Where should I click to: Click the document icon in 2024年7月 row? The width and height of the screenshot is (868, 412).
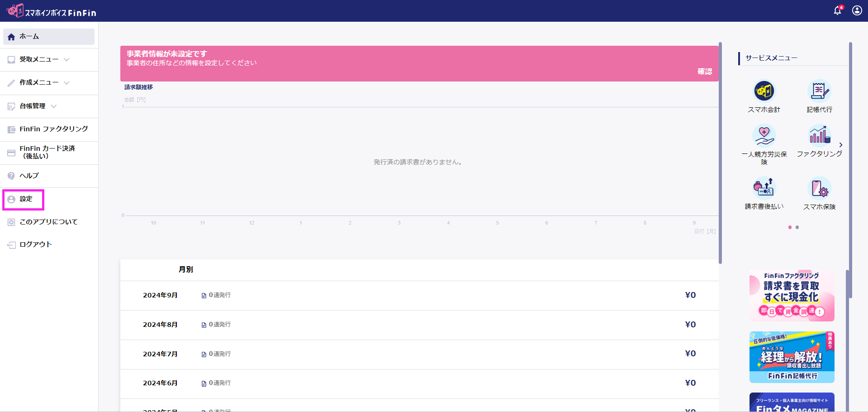(204, 355)
